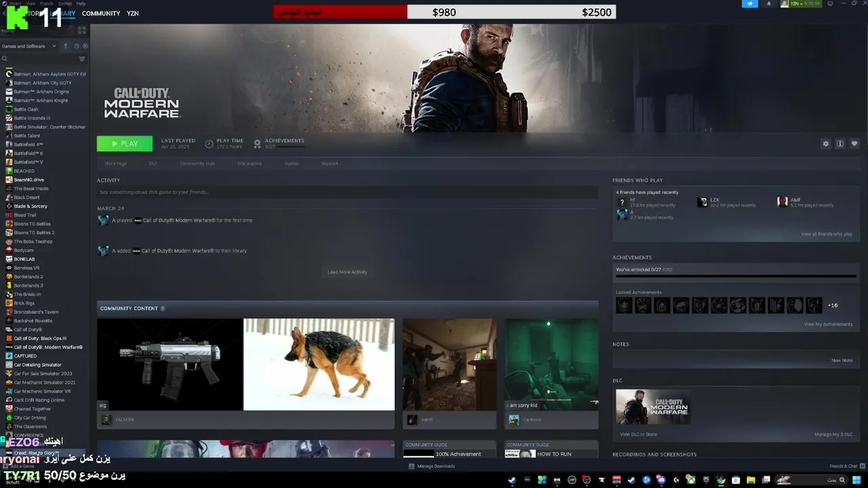This screenshot has height=488, width=868.
Task: Open game settings gear icon
Action: pos(825,144)
